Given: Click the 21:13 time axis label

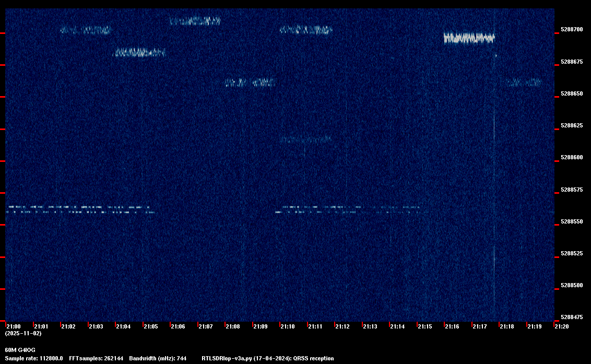Looking at the screenshot, I should tap(370, 326).
